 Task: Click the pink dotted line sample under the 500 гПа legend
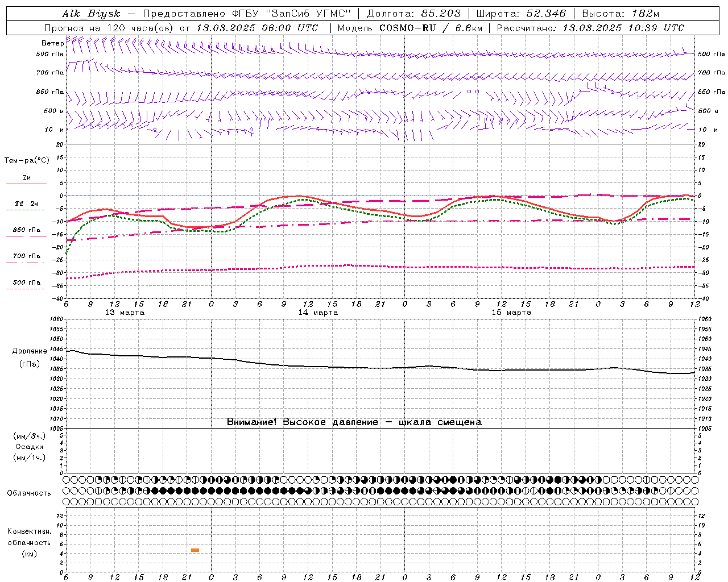(x=26, y=289)
